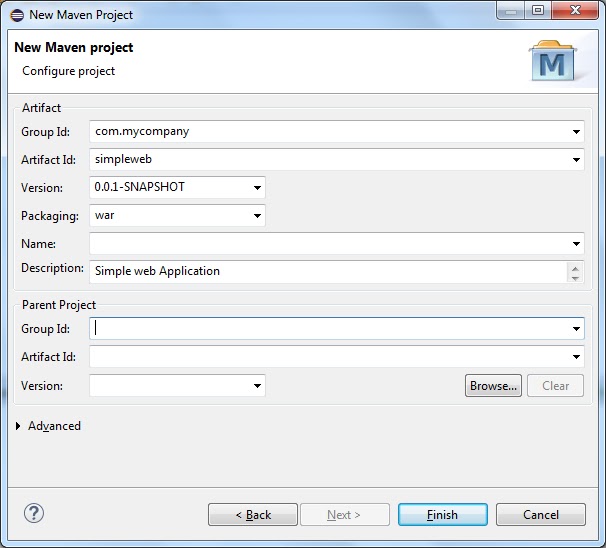
Task: Click the Maven M wizard banner icon
Action: 553,61
